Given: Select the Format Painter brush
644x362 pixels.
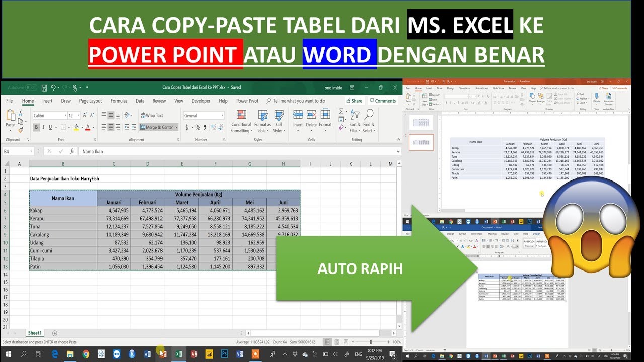Looking at the screenshot, I should point(21,129).
